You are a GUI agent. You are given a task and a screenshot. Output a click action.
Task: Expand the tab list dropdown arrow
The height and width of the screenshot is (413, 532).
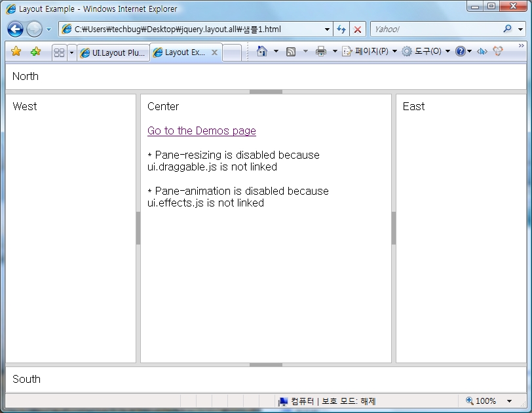point(71,52)
